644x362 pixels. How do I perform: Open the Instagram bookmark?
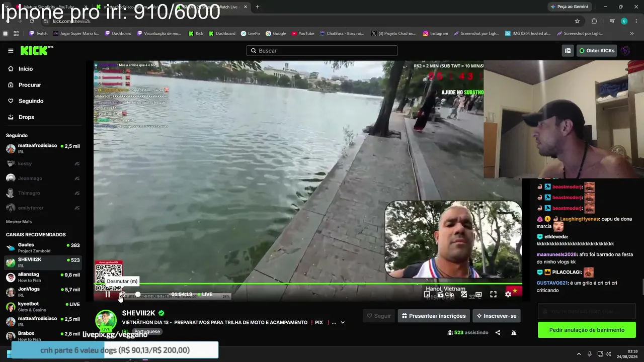(435, 34)
